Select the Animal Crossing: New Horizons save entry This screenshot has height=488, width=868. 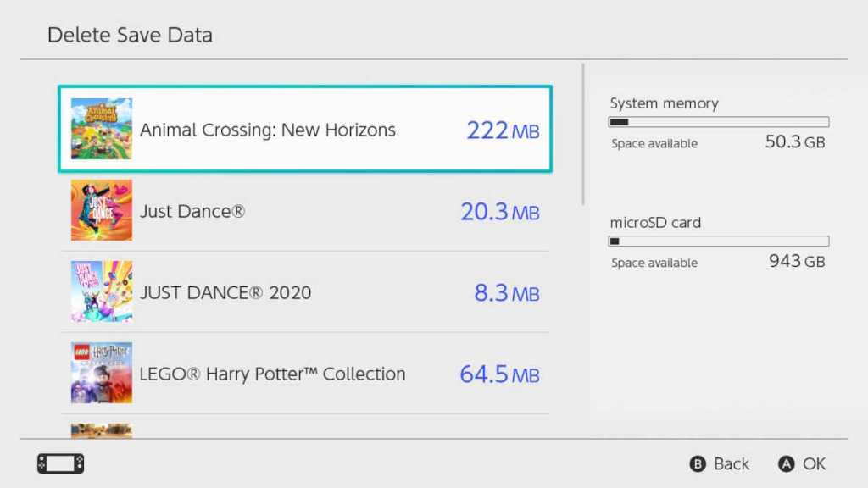[305, 129]
